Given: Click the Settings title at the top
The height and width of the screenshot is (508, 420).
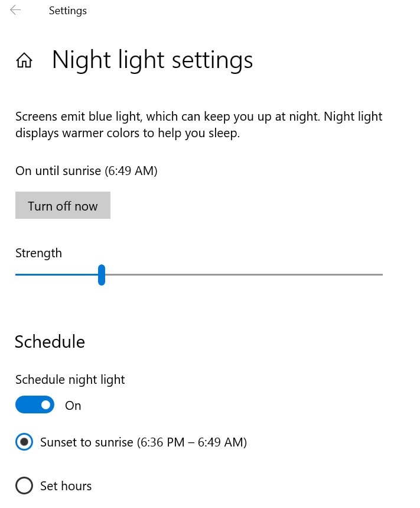Looking at the screenshot, I should click(67, 10).
